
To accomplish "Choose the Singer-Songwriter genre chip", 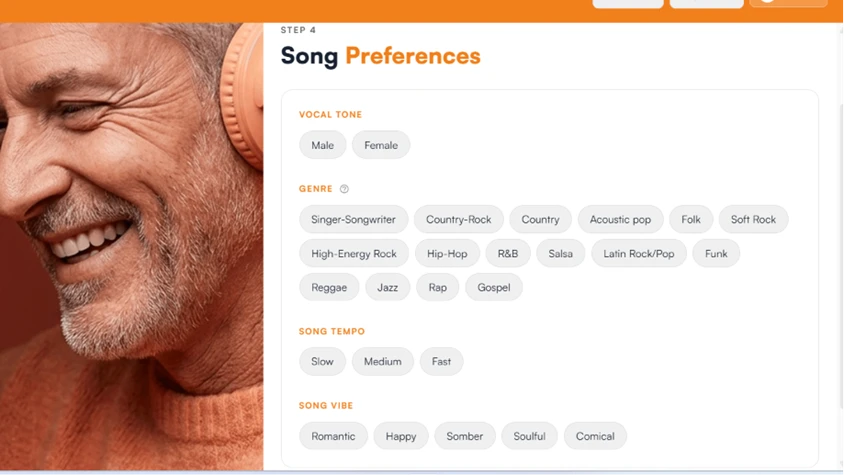I will pos(354,219).
